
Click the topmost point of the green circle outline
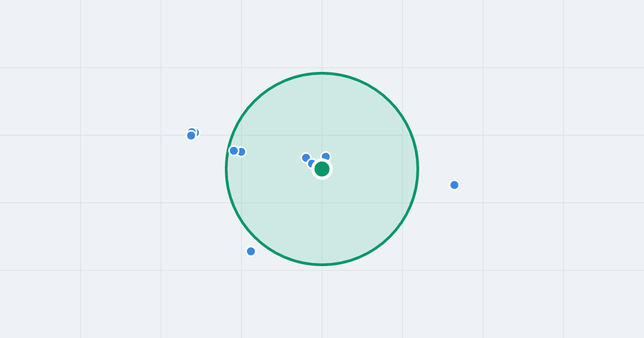322,74
